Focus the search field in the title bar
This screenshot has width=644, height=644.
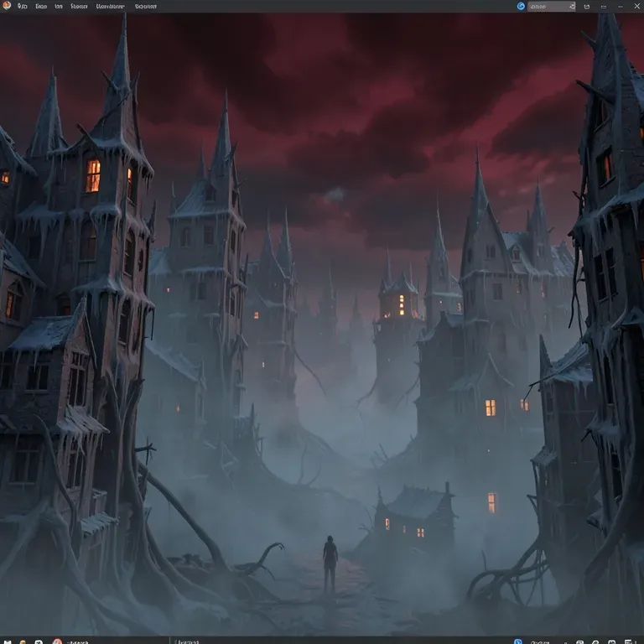(551, 6)
